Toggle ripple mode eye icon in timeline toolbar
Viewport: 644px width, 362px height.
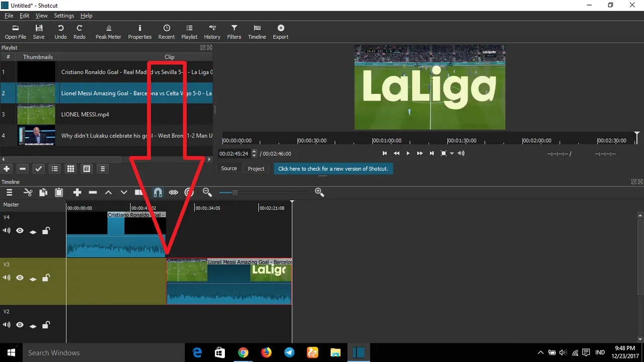[x=173, y=192]
